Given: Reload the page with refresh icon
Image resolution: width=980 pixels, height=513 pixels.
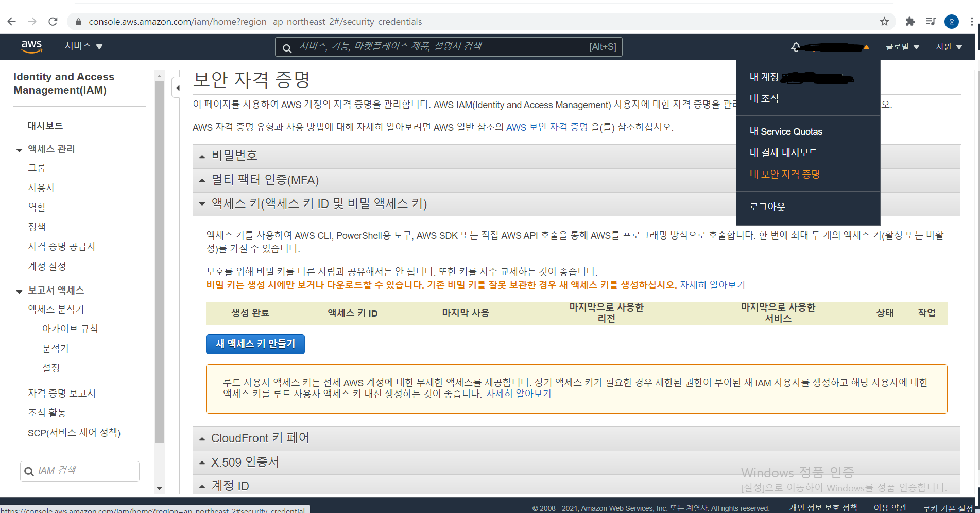Looking at the screenshot, I should (53, 22).
